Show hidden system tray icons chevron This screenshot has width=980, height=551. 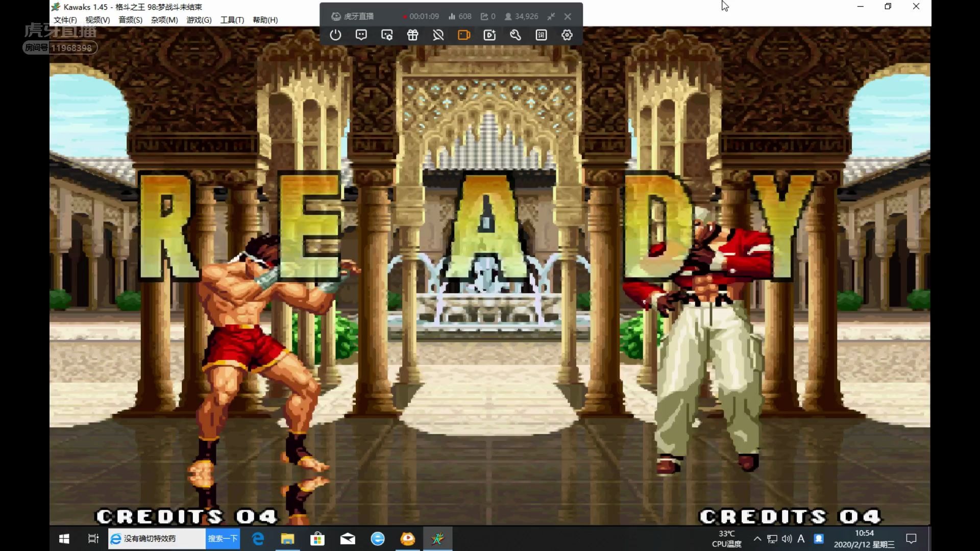click(x=757, y=539)
